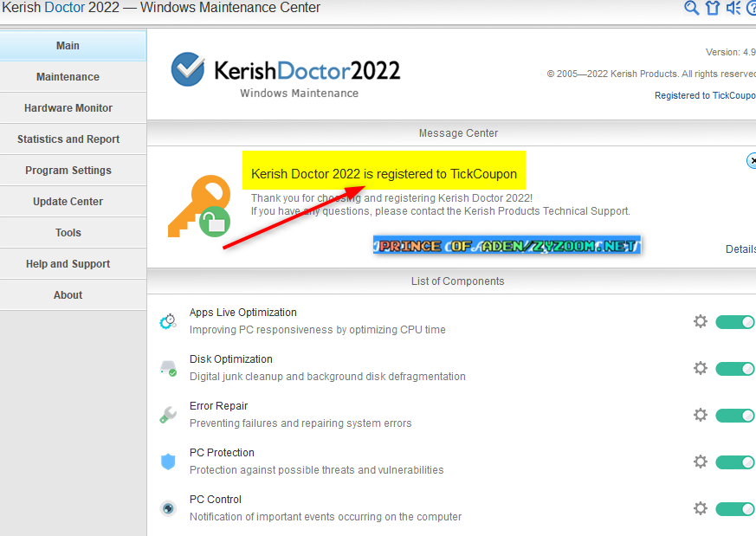Open settings gear for Error Repair
Image resolution: width=756 pixels, height=536 pixels.
click(700, 415)
